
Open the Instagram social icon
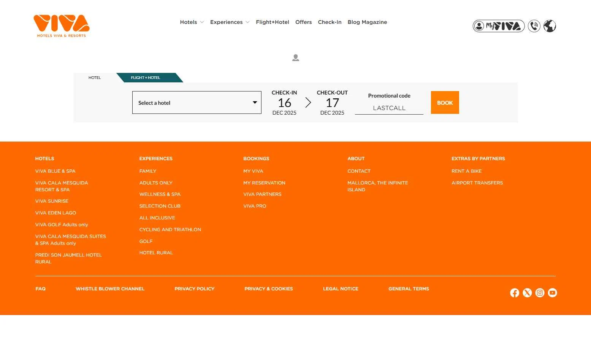click(x=540, y=293)
